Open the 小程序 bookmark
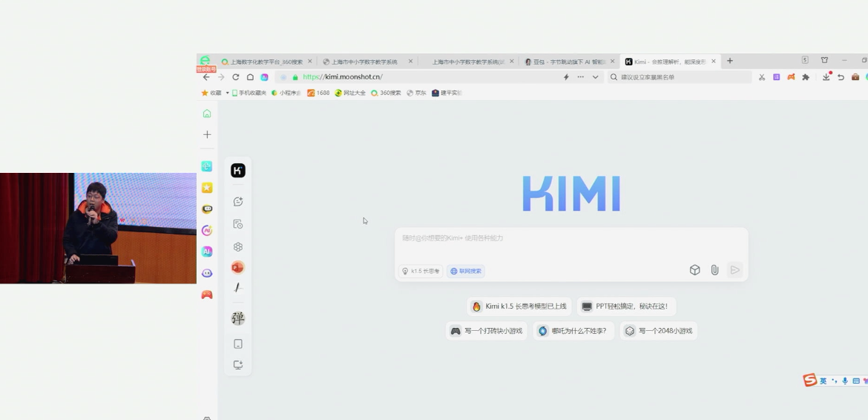Image resolution: width=868 pixels, height=420 pixels. tap(286, 93)
